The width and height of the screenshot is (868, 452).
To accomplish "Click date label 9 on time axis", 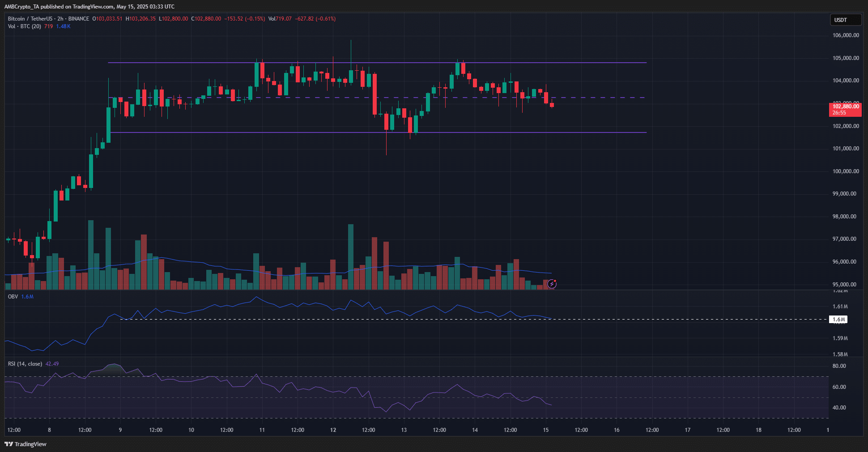I will tap(120, 430).
